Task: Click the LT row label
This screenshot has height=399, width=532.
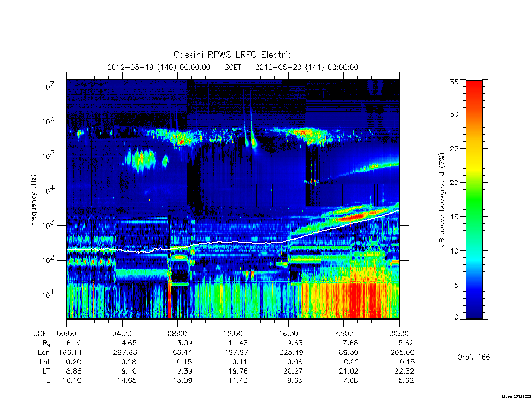Action: (x=46, y=371)
